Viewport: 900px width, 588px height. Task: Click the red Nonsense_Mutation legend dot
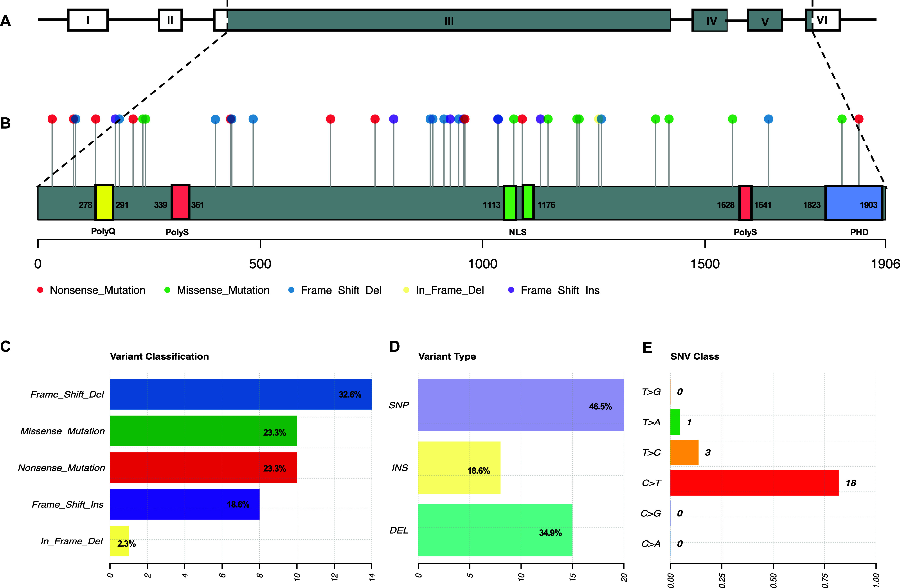pos(40,290)
